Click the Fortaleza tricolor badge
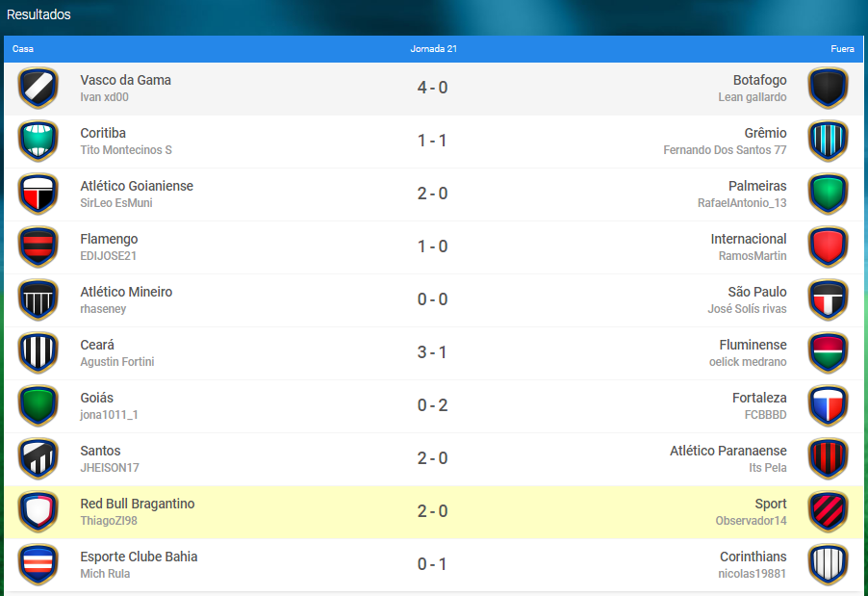868x596 pixels. point(829,406)
